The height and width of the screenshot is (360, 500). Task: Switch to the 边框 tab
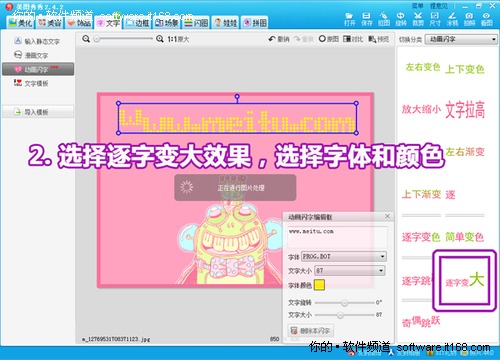138,23
